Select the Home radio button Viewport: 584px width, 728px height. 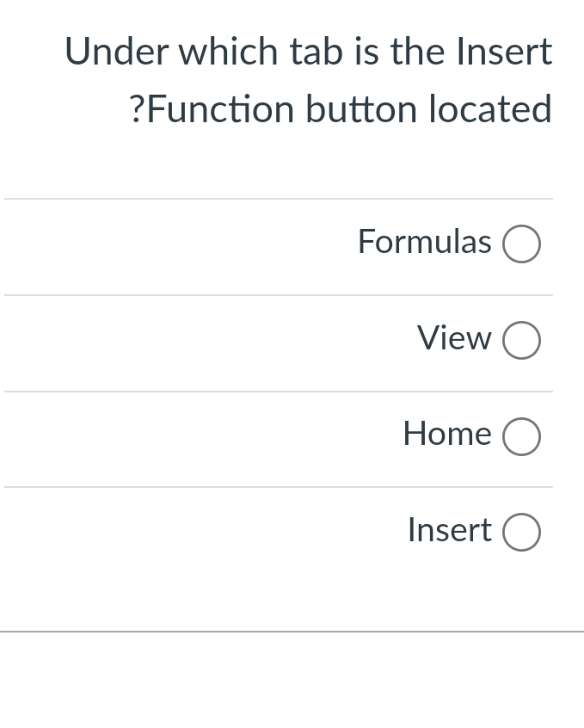(520, 435)
